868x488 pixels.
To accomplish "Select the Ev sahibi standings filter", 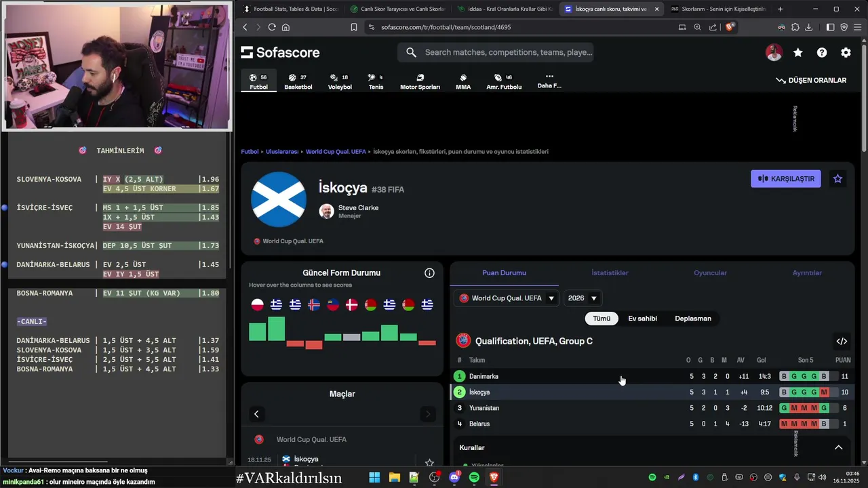I will click(x=642, y=319).
